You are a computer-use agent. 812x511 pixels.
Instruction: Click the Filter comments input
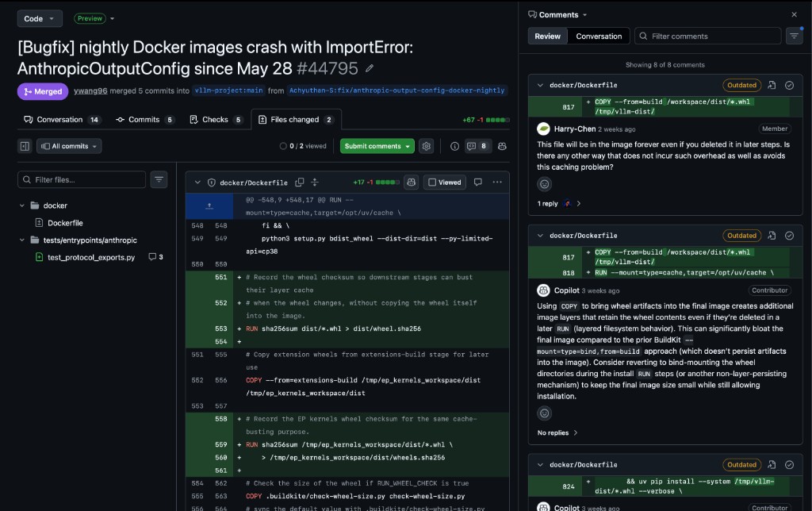point(707,36)
